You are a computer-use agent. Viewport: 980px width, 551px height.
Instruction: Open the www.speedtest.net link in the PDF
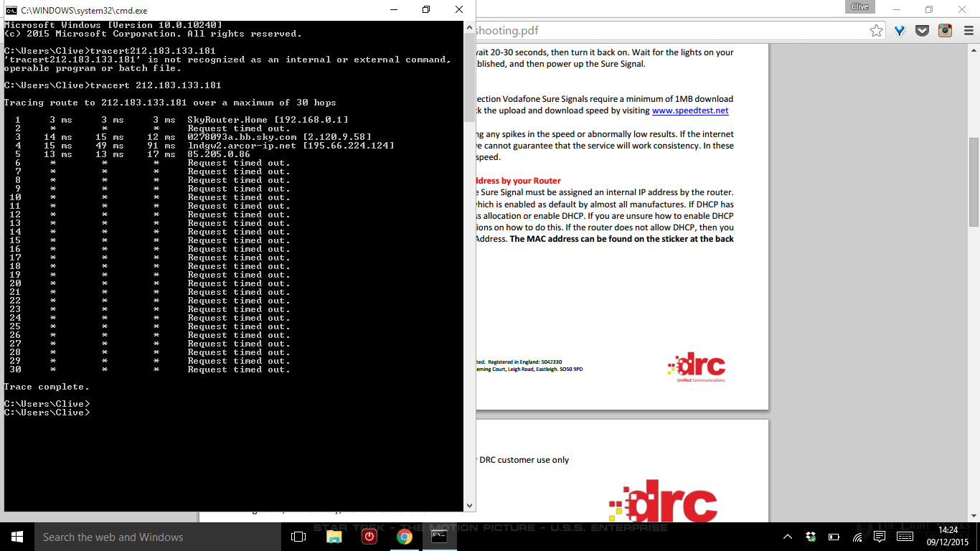690,110
